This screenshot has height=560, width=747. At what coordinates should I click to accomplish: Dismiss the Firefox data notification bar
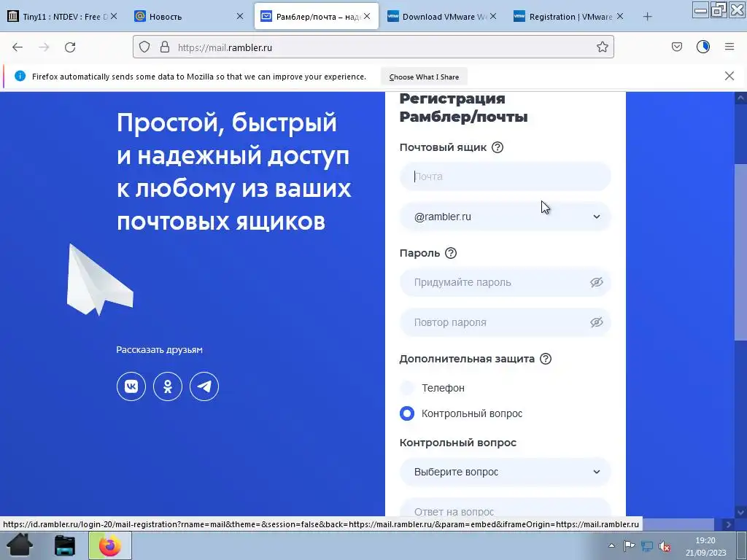[x=729, y=76]
